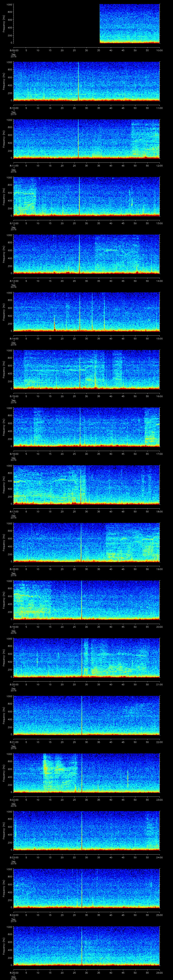Click the vertical spike in the 8:19:00 spectrogram

[81, 600]
